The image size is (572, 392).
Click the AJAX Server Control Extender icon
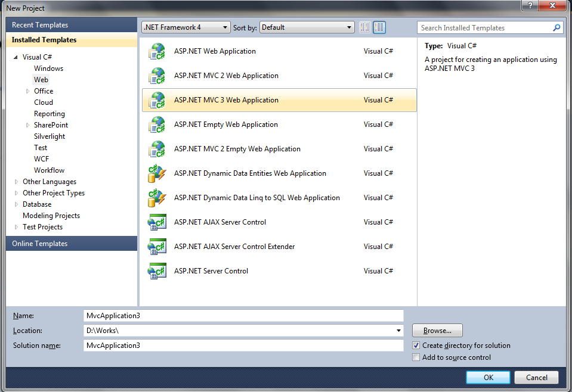[157, 247]
